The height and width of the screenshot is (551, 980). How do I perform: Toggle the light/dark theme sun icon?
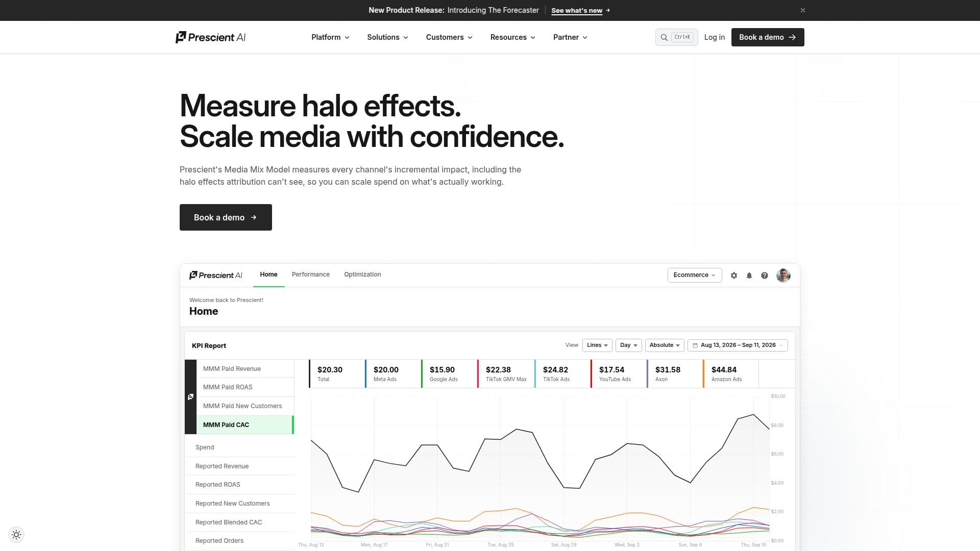16,535
